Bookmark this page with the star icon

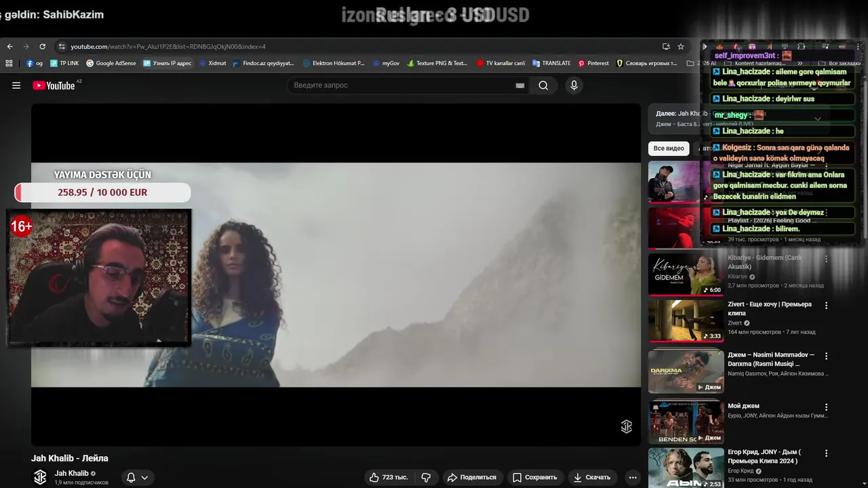[680, 47]
